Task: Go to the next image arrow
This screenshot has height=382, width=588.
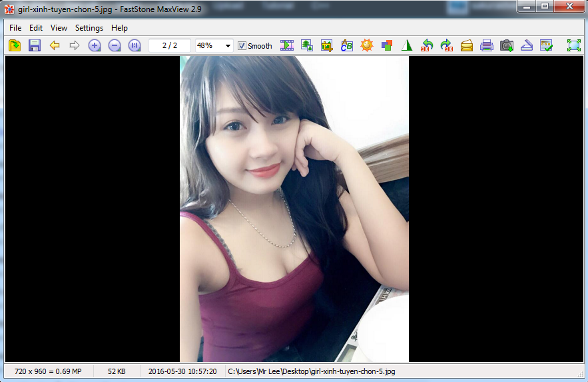Action: tap(75, 45)
